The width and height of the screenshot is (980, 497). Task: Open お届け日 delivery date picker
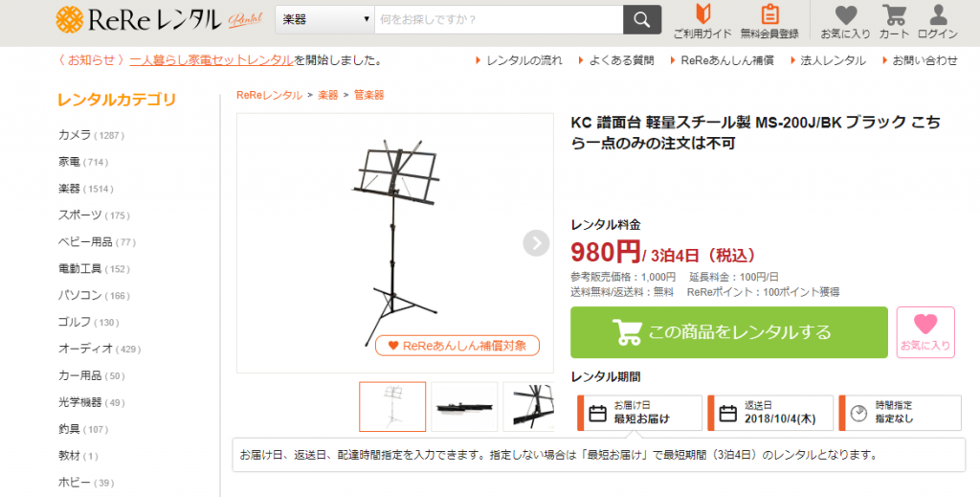click(x=640, y=413)
